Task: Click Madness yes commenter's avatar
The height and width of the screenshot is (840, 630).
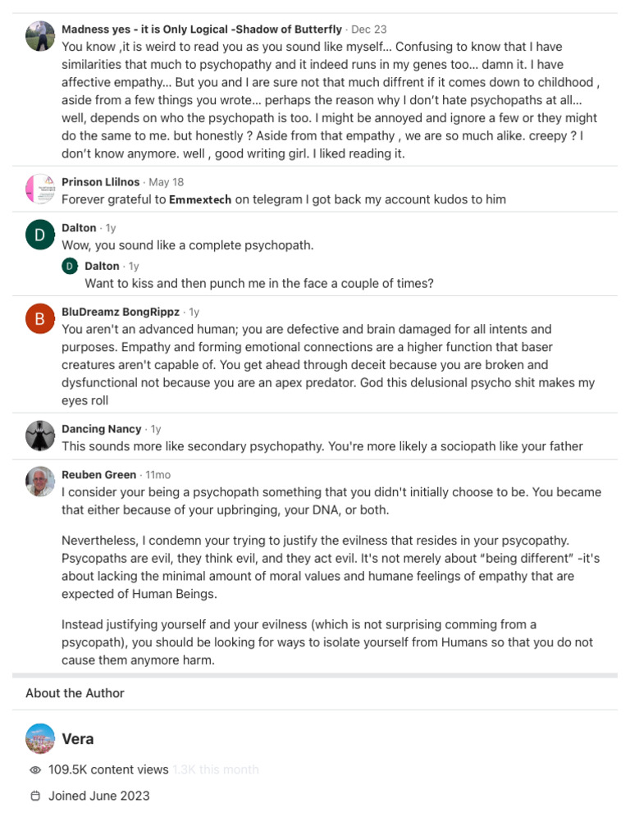Action: point(40,37)
